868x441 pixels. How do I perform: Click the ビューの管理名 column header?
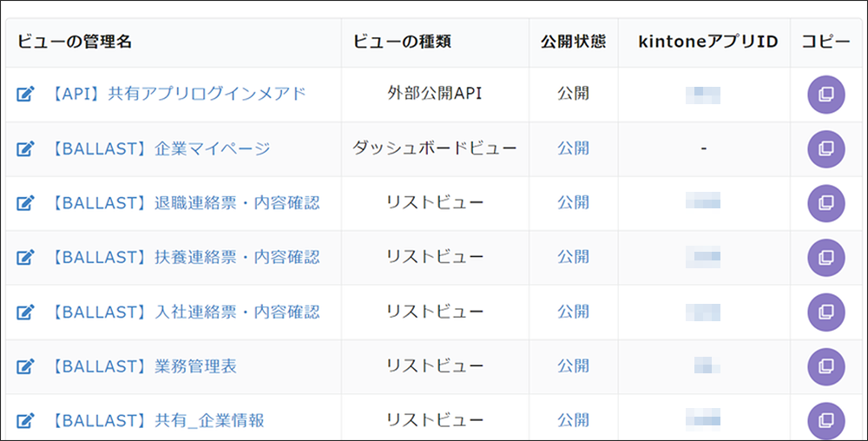75,42
